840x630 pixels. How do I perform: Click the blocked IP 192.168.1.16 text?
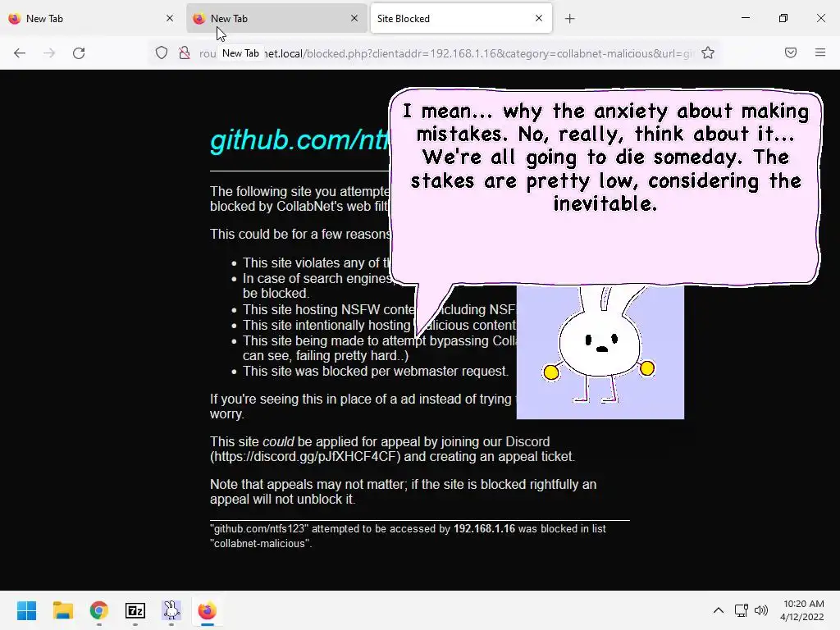[484, 529]
